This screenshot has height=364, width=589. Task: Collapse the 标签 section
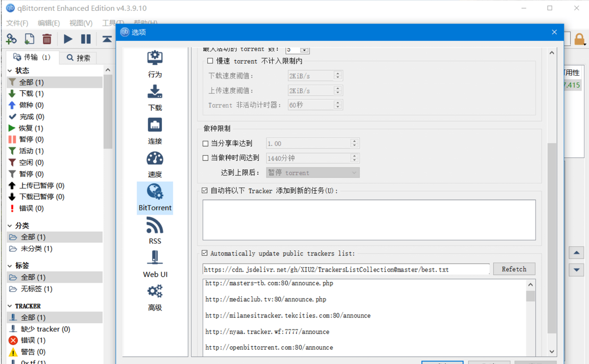pyautogui.click(x=10, y=266)
